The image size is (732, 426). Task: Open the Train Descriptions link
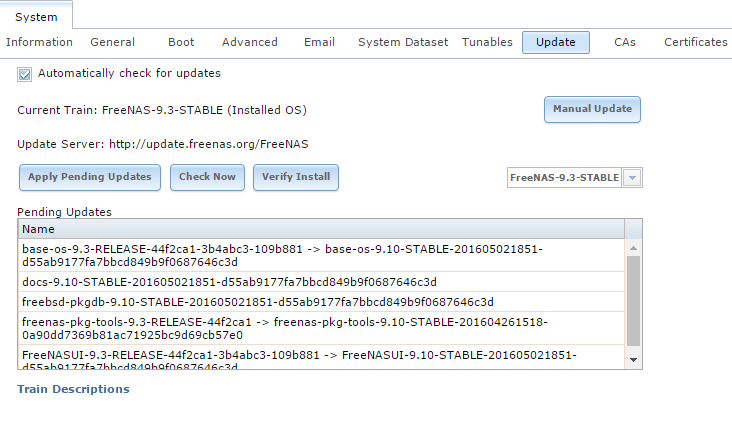[73, 389]
